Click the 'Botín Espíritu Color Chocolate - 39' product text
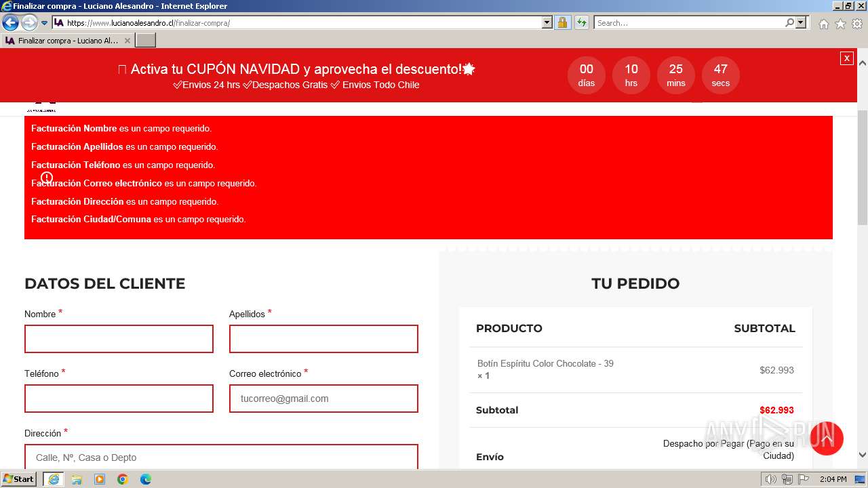868x488 pixels. [545, 363]
